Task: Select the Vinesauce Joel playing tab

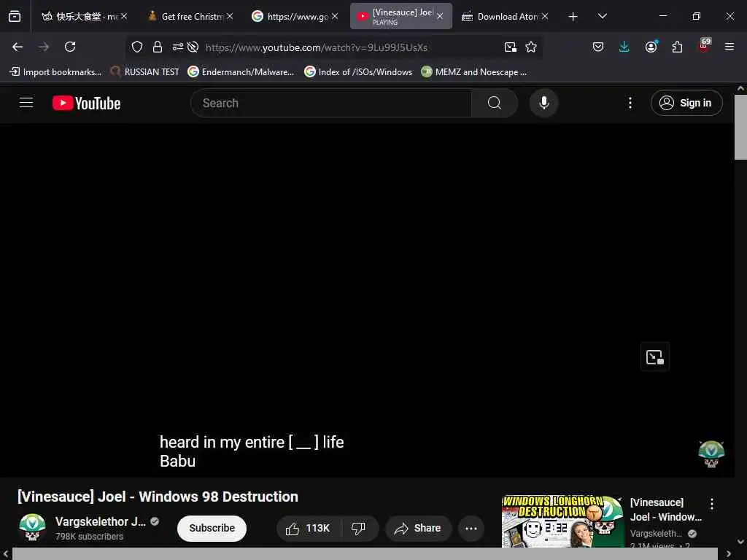Action: (x=400, y=16)
